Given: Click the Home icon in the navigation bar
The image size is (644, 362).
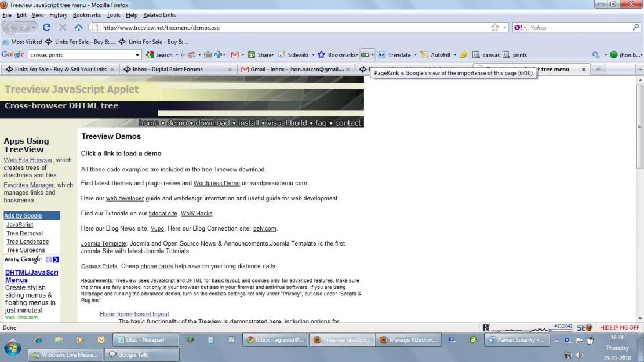Looking at the screenshot, I should 78,27.
